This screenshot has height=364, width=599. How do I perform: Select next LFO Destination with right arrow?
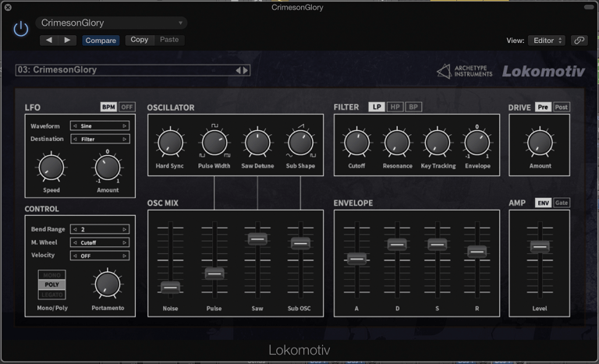pyautogui.click(x=124, y=140)
